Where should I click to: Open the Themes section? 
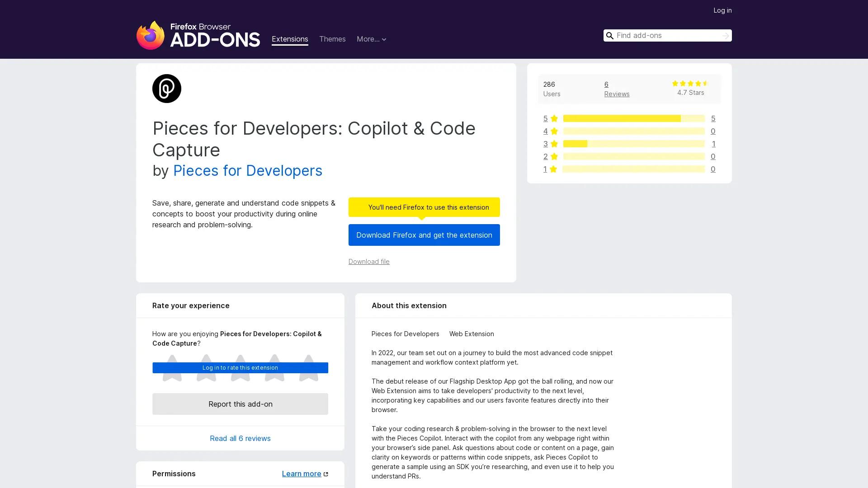[x=332, y=39]
